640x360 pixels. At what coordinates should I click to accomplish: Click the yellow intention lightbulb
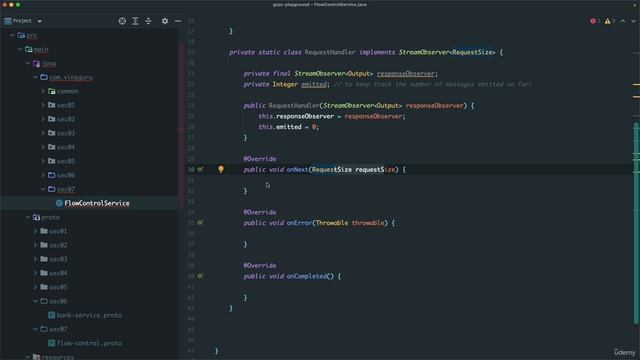point(221,169)
